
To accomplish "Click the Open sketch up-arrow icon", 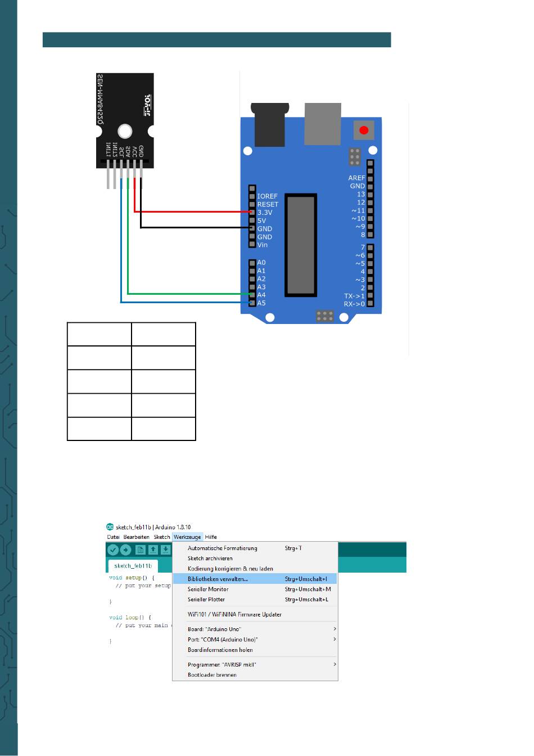I will coord(153,550).
